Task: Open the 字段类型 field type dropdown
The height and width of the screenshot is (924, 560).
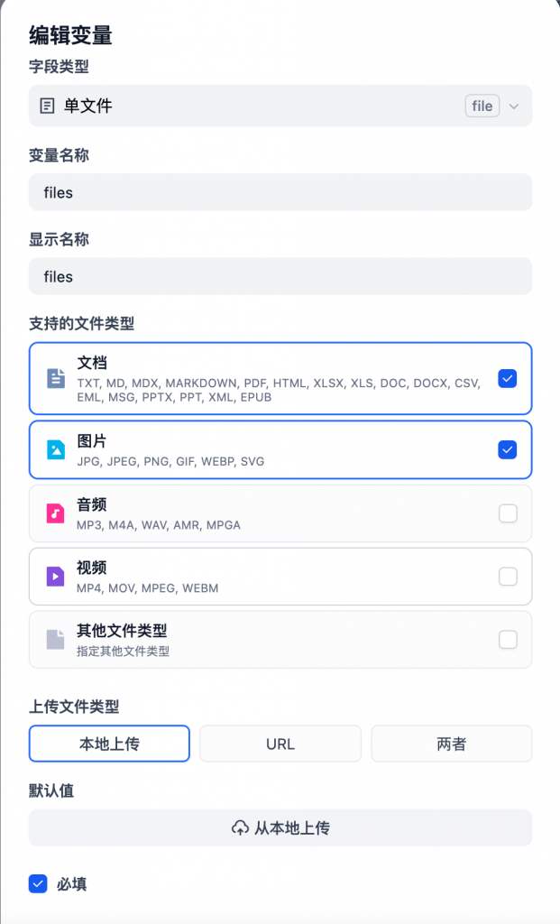Action: coord(280,106)
